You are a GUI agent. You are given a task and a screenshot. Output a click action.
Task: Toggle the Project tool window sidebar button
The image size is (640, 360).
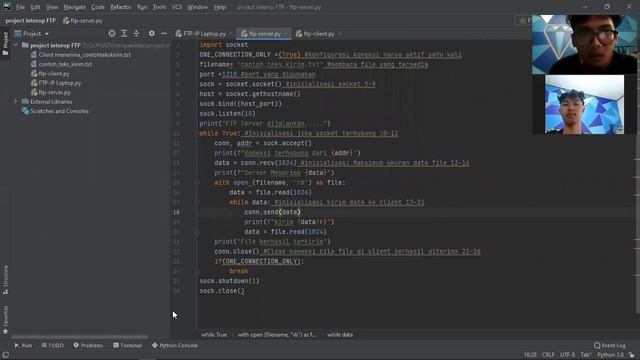pos(5,43)
